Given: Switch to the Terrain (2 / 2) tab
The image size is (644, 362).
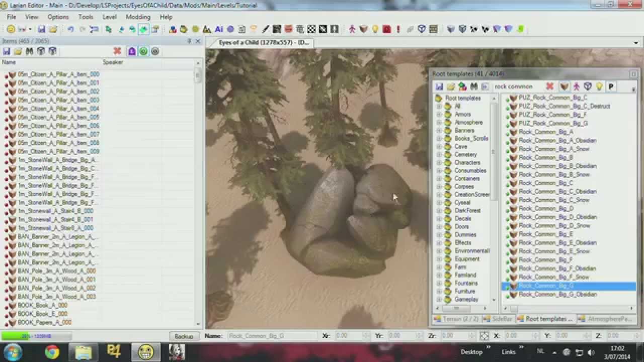Looking at the screenshot, I should (456, 319).
